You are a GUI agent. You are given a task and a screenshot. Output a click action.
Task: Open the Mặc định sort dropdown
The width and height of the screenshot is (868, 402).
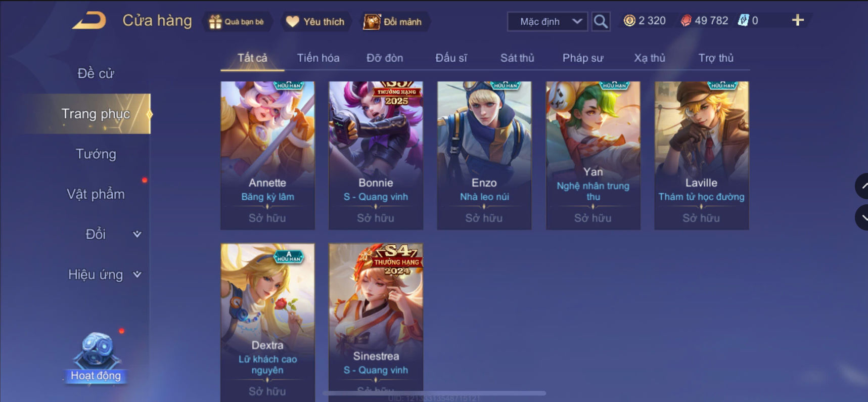[547, 22]
